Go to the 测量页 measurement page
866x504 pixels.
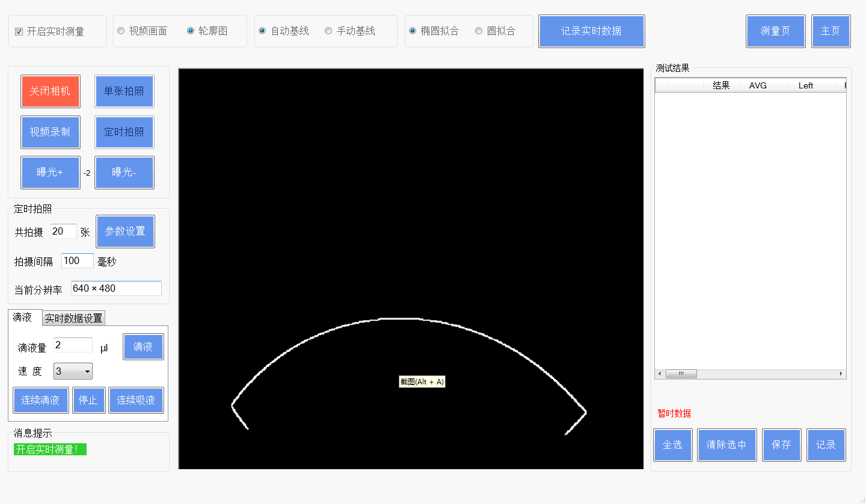(775, 31)
